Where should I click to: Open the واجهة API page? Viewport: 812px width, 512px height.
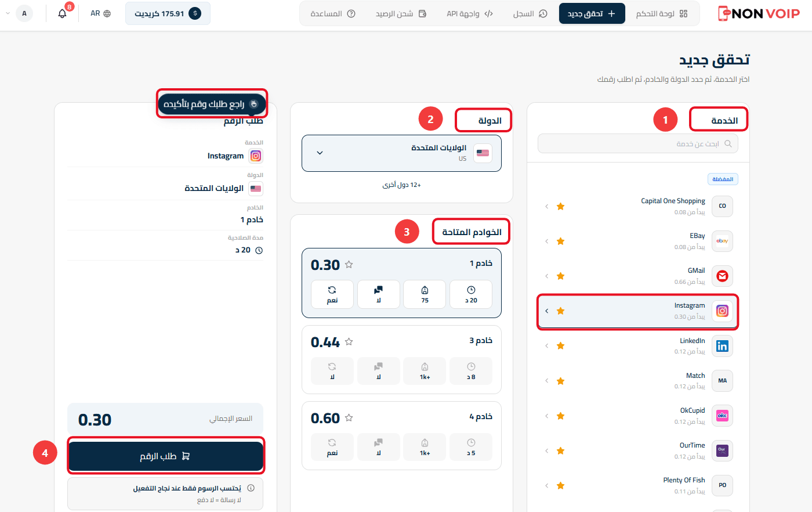[470, 13]
